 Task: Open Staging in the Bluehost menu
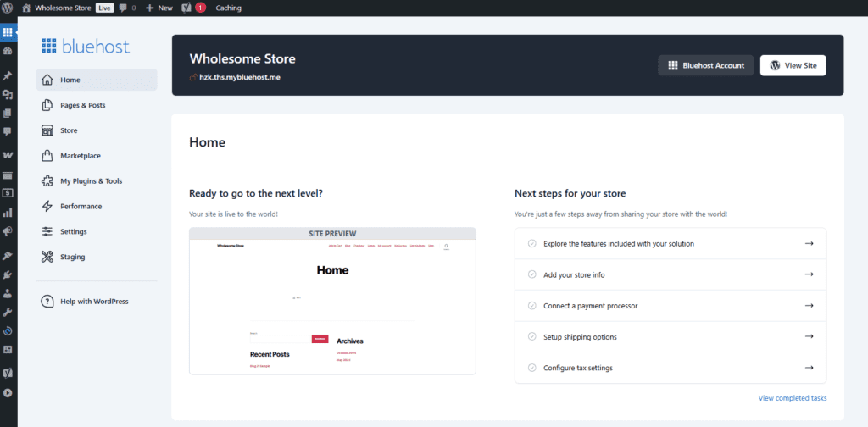[97, 258]
